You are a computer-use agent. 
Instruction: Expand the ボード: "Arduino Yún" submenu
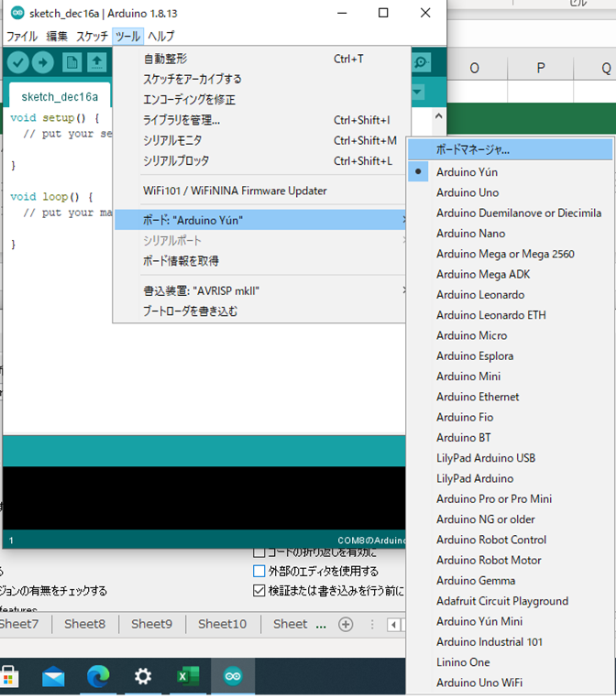click(x=261, y=220)
